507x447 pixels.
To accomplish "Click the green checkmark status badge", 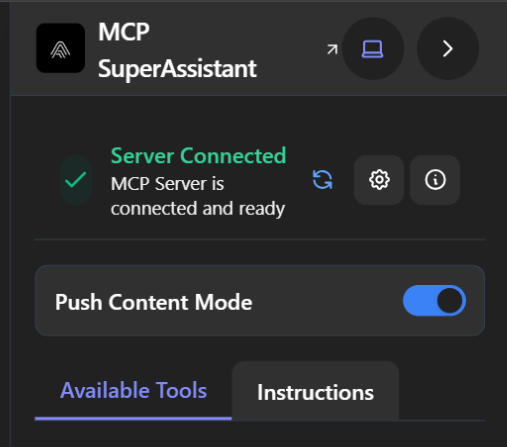I will (76, 180).
